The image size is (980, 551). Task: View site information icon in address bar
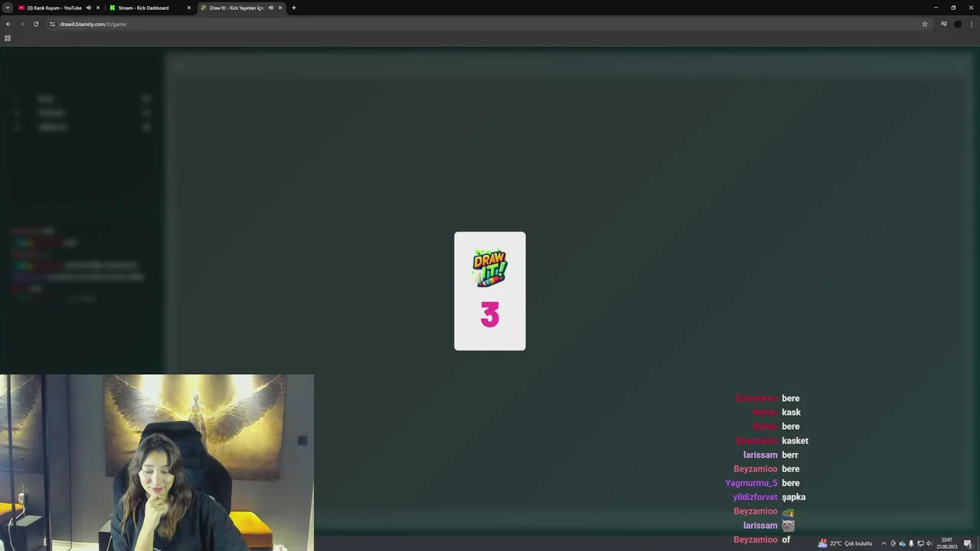pyautogui.click(x=52, y=24)
